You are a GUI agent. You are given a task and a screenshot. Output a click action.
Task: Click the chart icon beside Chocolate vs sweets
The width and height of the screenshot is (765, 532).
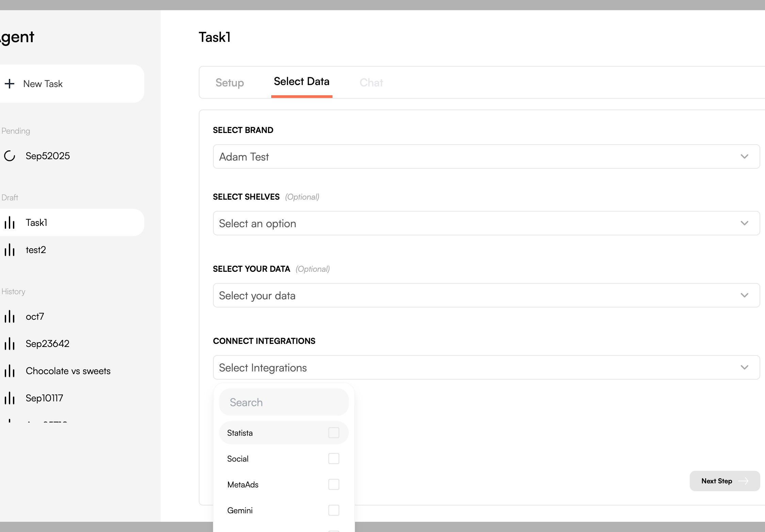pos(10,371)
